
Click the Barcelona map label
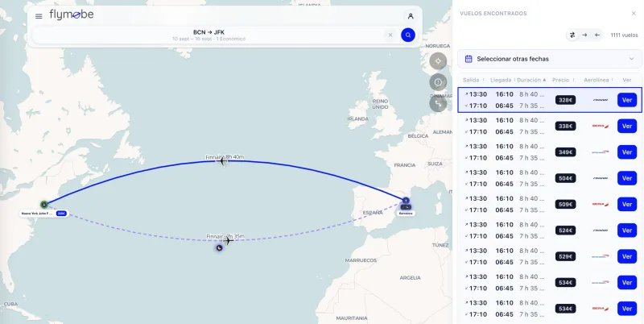click(406, 214)
